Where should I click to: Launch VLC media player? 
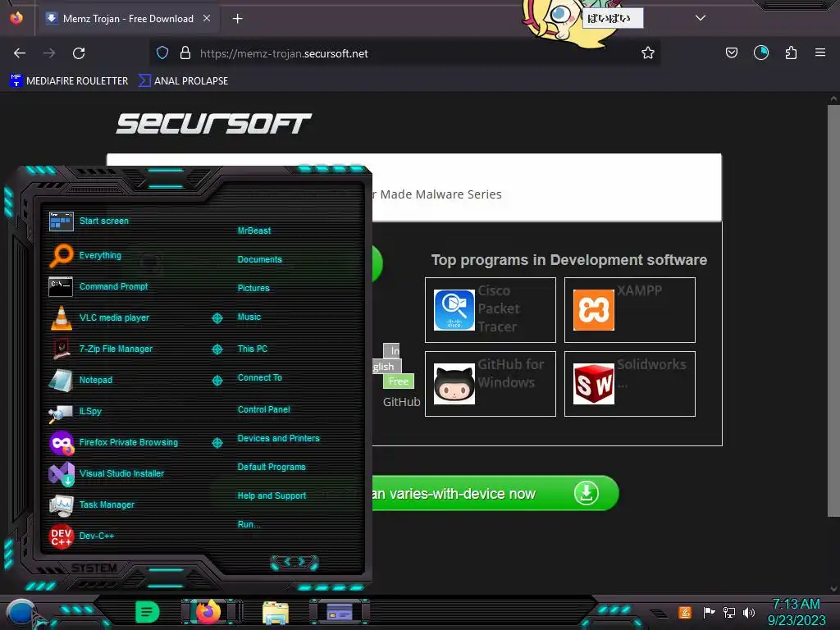(x=99, y=317)
